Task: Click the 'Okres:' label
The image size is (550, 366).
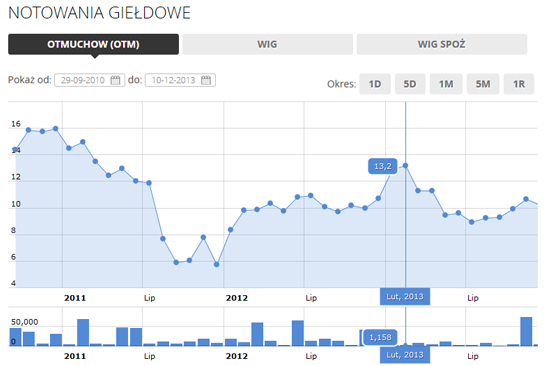Action: point(341,84)
